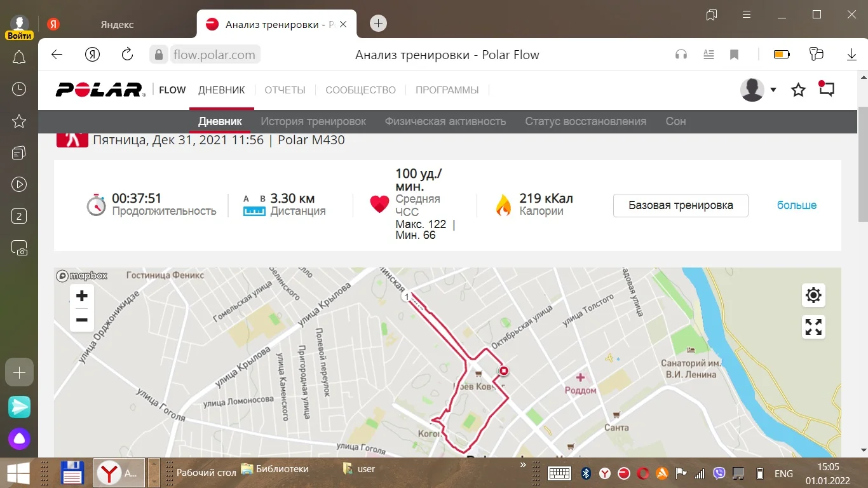This screenshot has height=488, width=868.
Task: Open the passwords and cards key icon
Action: coord(816,55)
